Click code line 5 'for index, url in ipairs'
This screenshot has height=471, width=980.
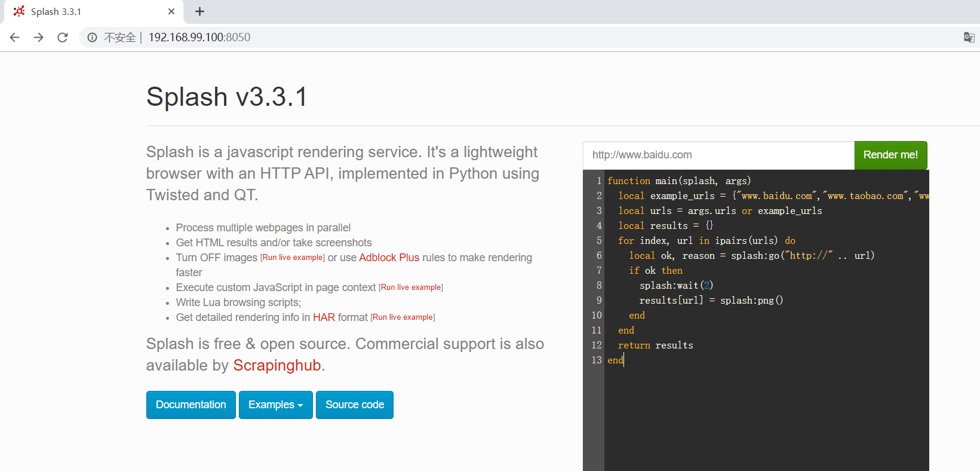[x=707, y=240]
